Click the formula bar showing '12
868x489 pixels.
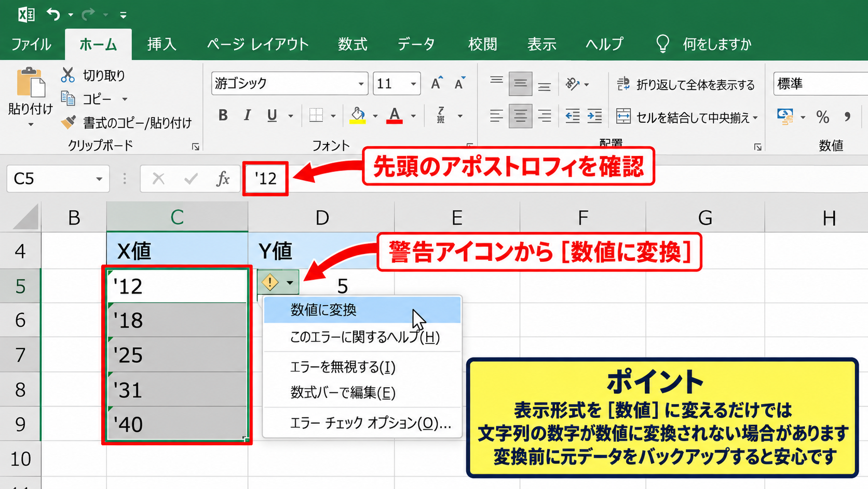[265, 179]
